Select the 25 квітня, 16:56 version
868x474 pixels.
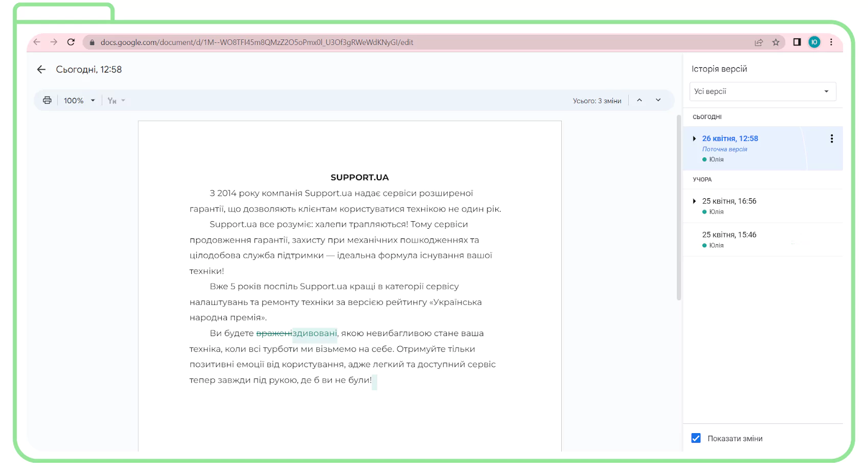763,206
